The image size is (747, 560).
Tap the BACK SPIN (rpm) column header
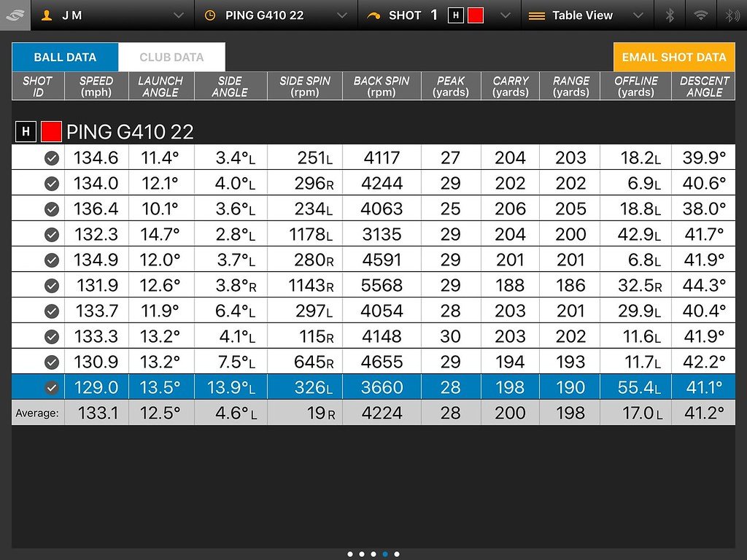click(x=382, y=86)
